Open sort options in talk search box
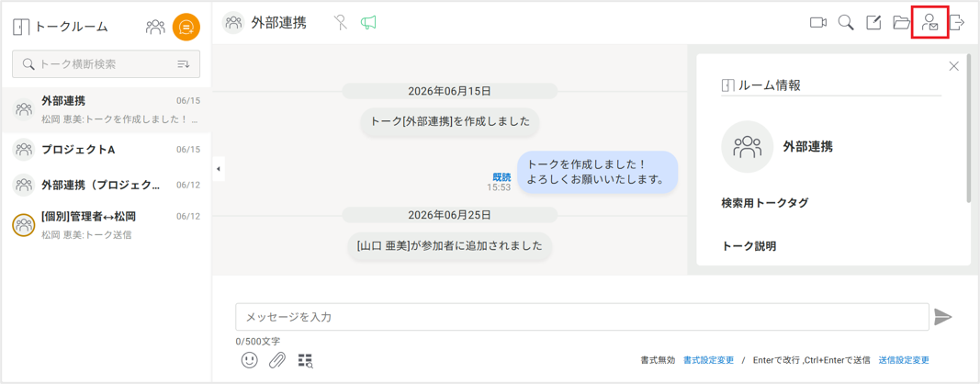The width and height of the screenshot is (980, 384). click(x=184, y=63)
